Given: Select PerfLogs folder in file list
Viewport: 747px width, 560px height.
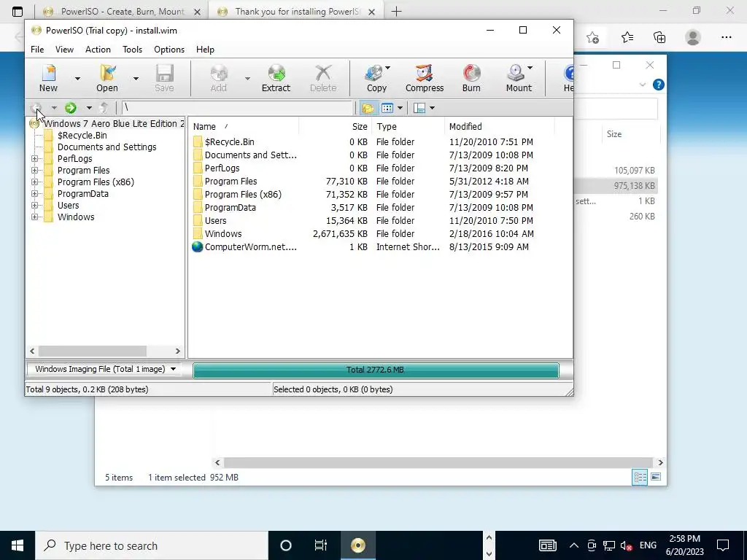Looking at the screenshot, I should [222, 168].
